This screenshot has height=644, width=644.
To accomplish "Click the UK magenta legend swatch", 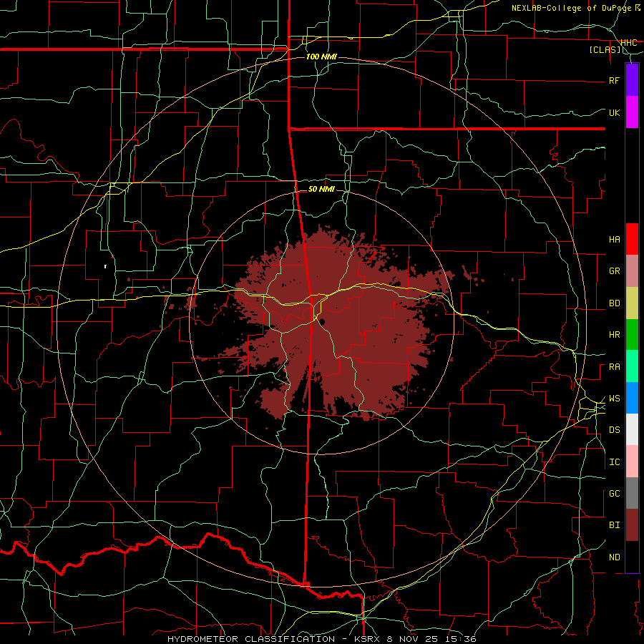I will [x=632, y=112].
